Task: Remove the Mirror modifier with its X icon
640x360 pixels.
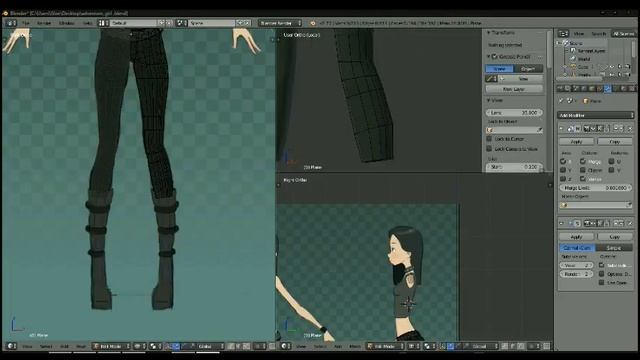Action: [x=629, y=129]
